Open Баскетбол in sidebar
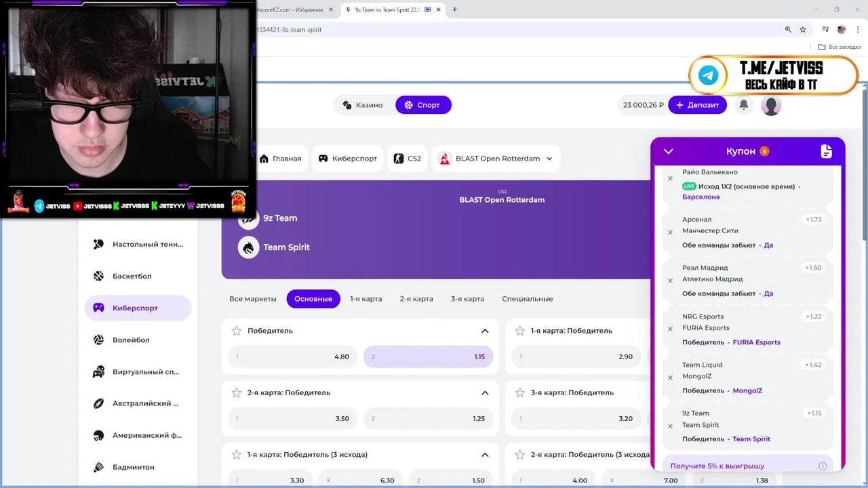 point(138,276)
